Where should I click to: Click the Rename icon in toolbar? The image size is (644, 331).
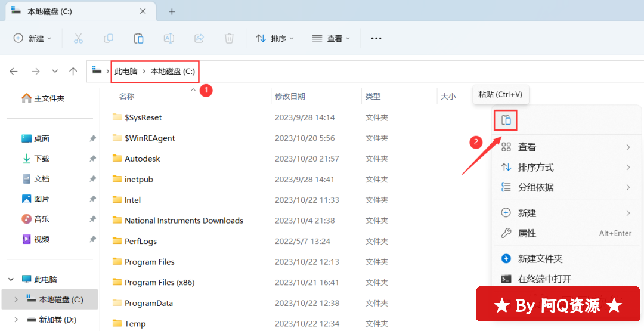click(169, 38)
